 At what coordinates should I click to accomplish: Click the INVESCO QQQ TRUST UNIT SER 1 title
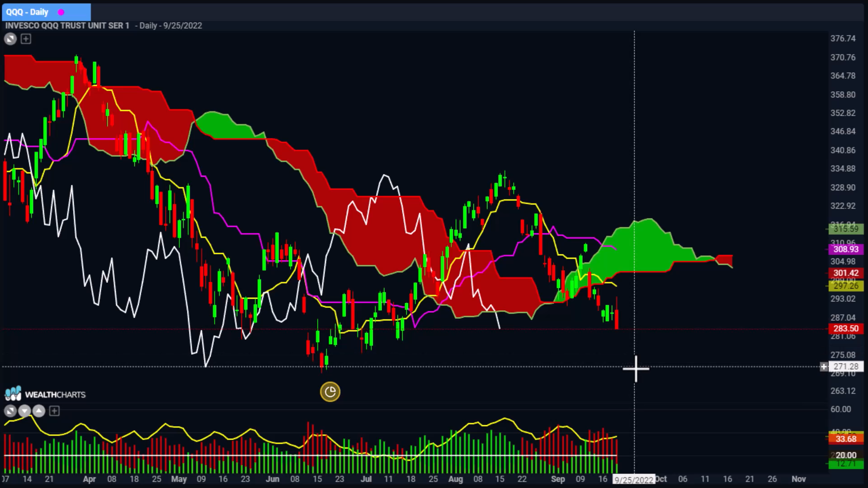coord(67,26)
